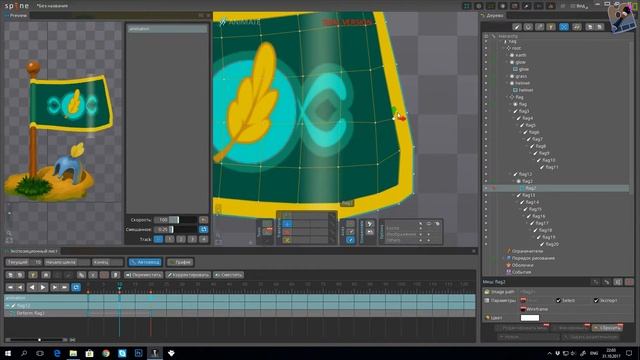Collapse the 'root' bone node
The image size is (640, 360).
[x=504, y=48]
